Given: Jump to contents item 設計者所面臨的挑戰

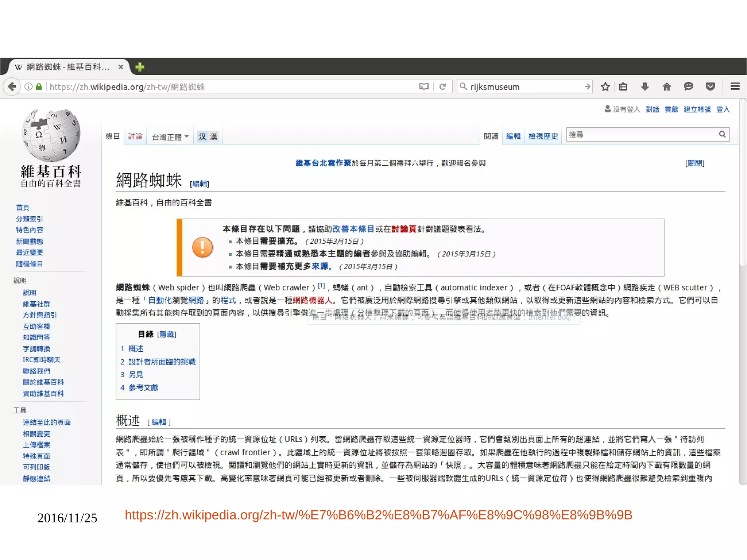Looking at the screenshot, I should click(162, 362).
